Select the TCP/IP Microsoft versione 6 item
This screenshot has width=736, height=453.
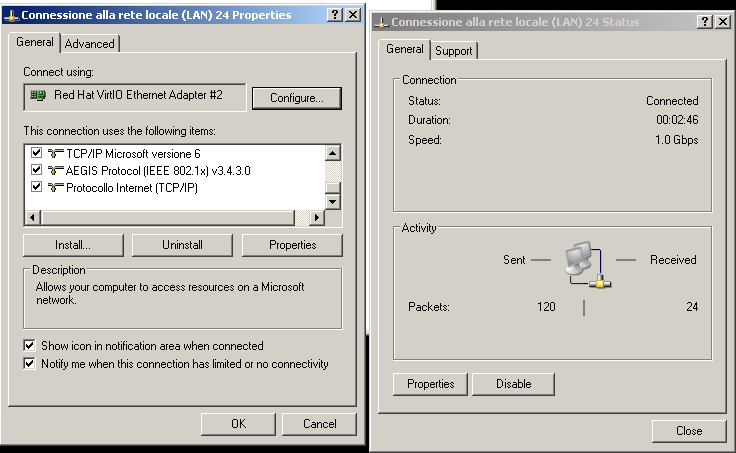point(133,154)
